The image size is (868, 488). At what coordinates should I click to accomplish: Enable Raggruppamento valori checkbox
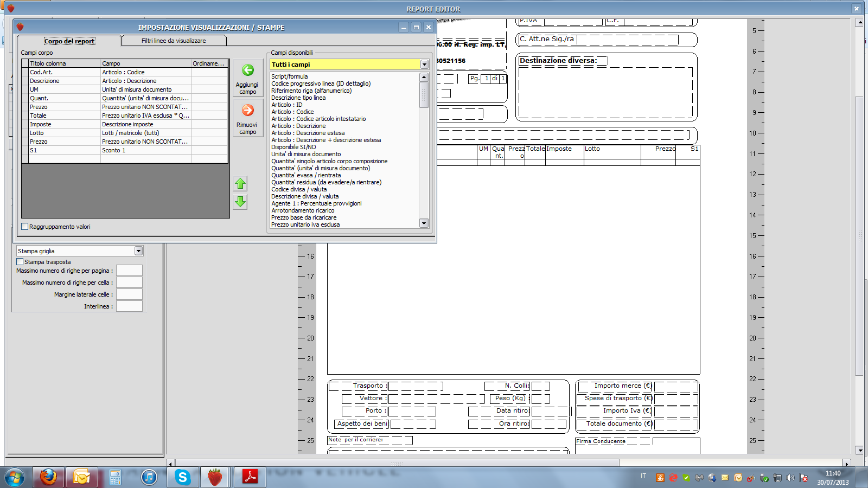(24, 227)
